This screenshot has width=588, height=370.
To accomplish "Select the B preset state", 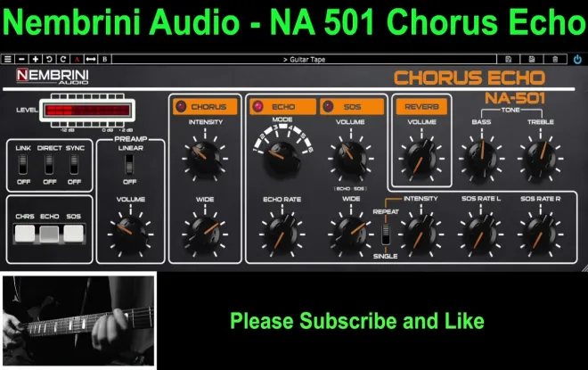I will point(104,60).
